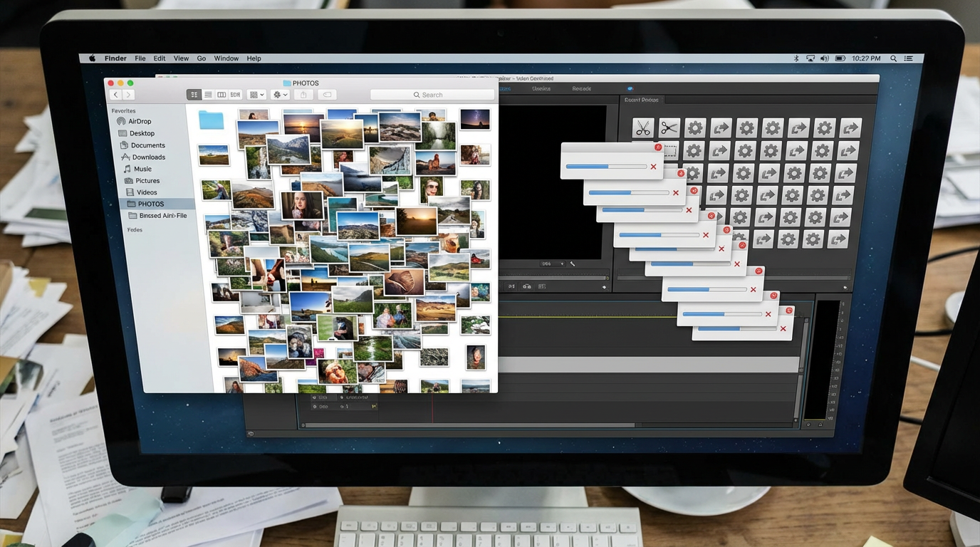Click the tag icon in the Finder toolbar
The height and width of the screenshot is (547, 980).
click(x=327, y=94)
